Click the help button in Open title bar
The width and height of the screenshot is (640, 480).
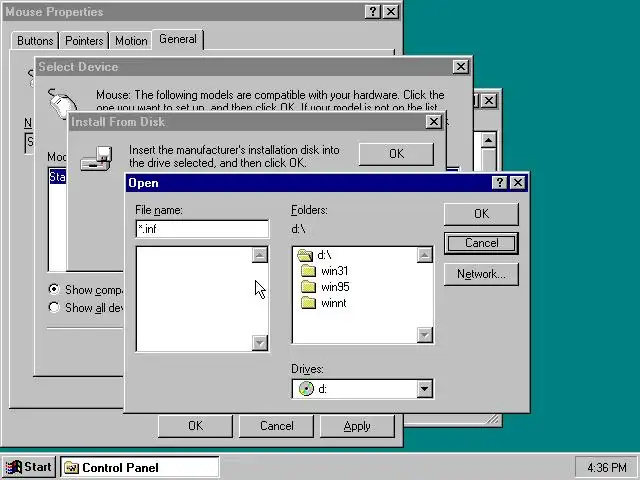[500, 182]
